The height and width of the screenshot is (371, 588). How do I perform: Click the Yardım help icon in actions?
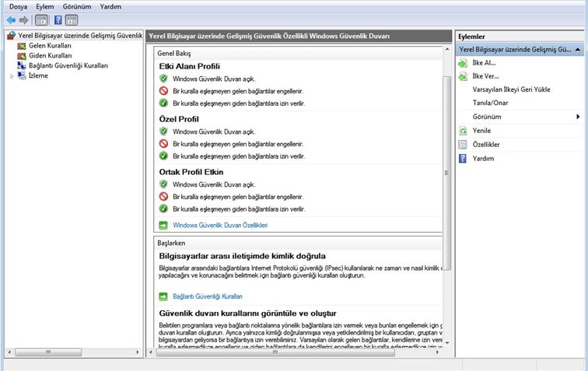click(x=463, y=159)
